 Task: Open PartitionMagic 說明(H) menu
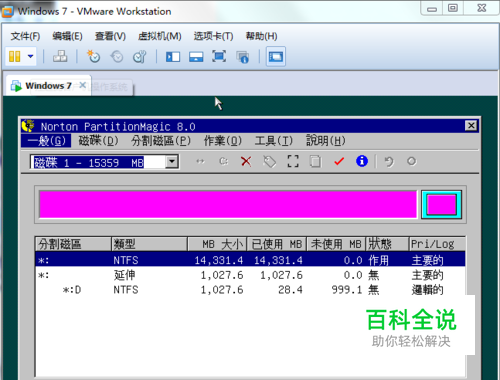325,141
